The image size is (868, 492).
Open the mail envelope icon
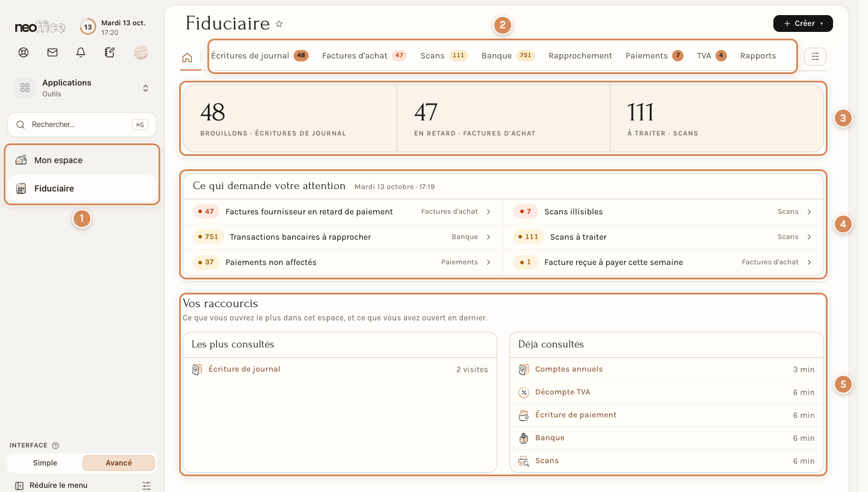[52, 52]
